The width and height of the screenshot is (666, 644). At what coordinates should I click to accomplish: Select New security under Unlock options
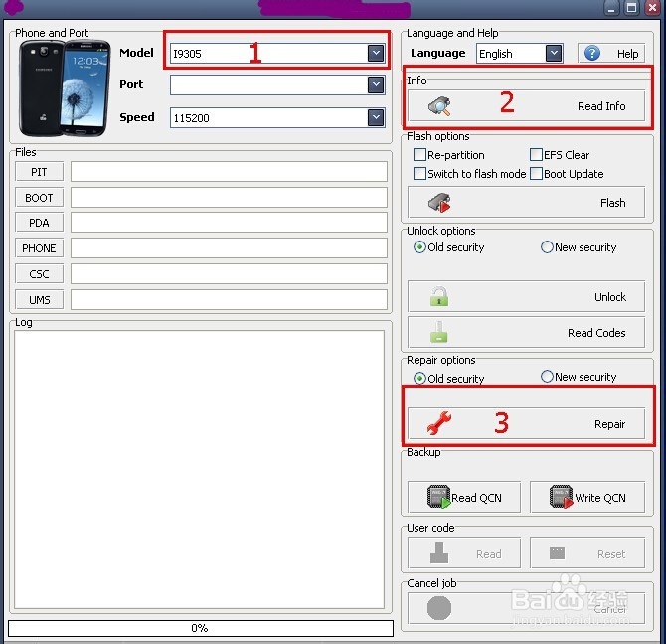547,247
